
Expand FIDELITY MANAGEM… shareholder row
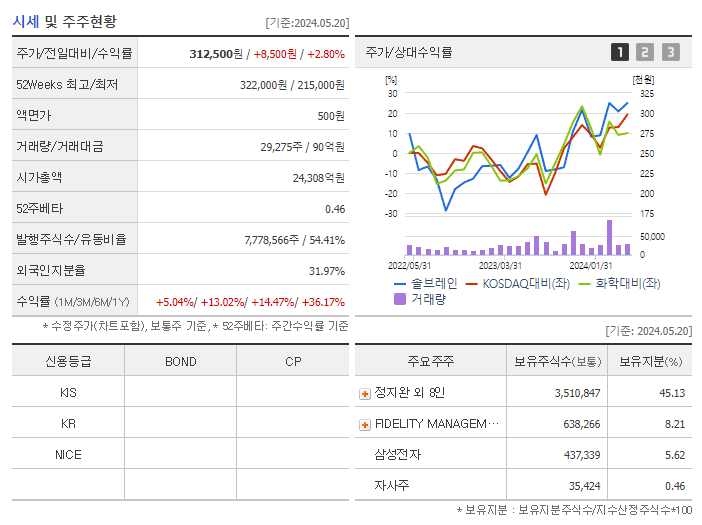click(x=365, y=425)
